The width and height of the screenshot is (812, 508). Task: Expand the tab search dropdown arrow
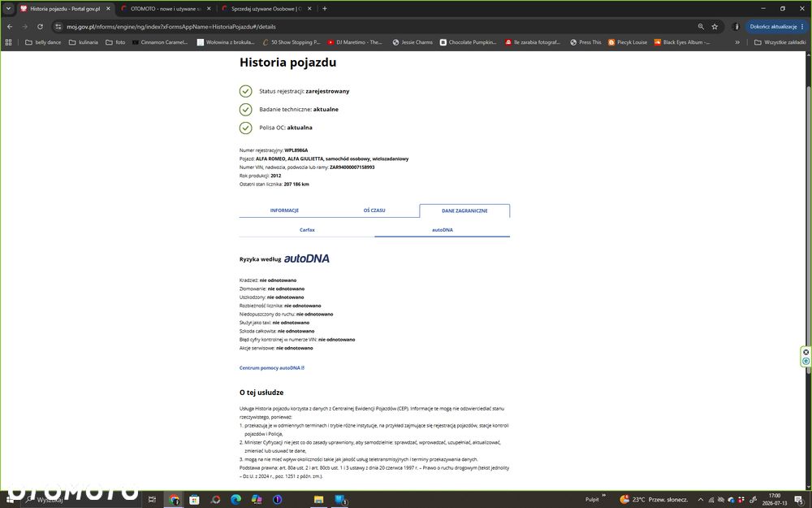(8, 8)
